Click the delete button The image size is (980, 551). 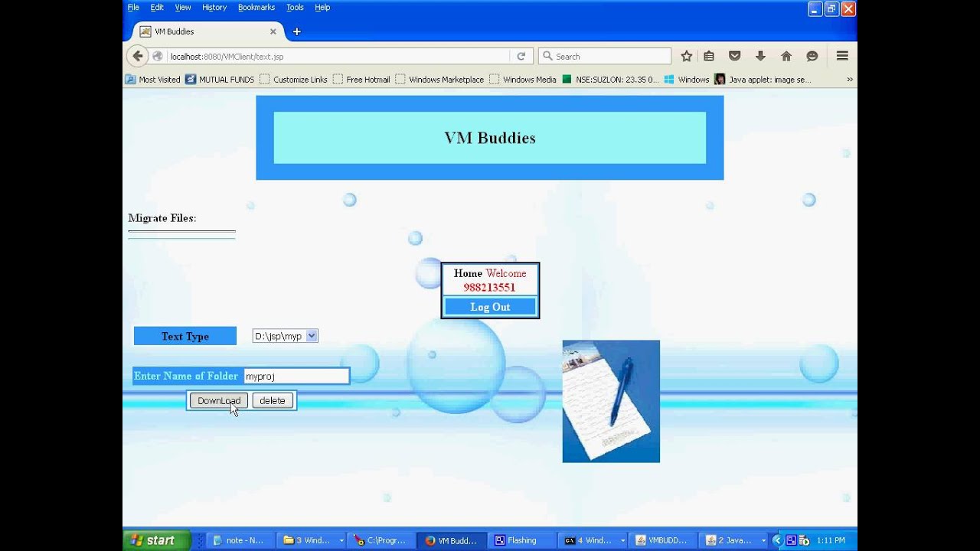(273, 401)
